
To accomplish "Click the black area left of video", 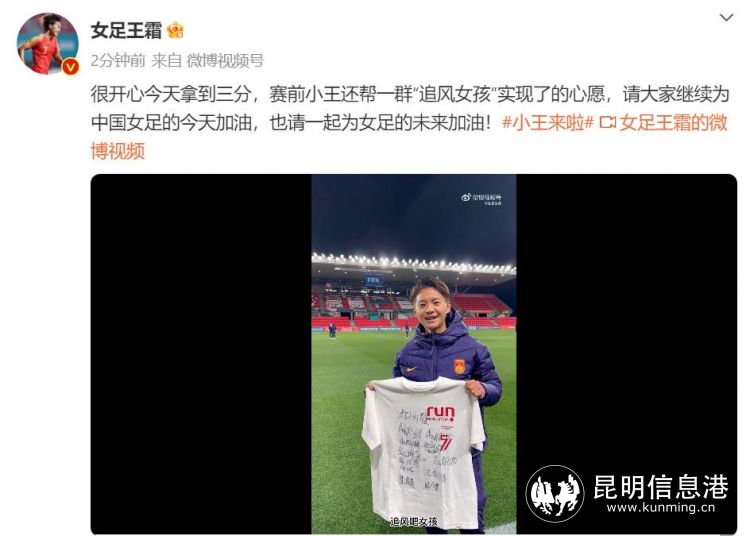I will pos(201,354).
